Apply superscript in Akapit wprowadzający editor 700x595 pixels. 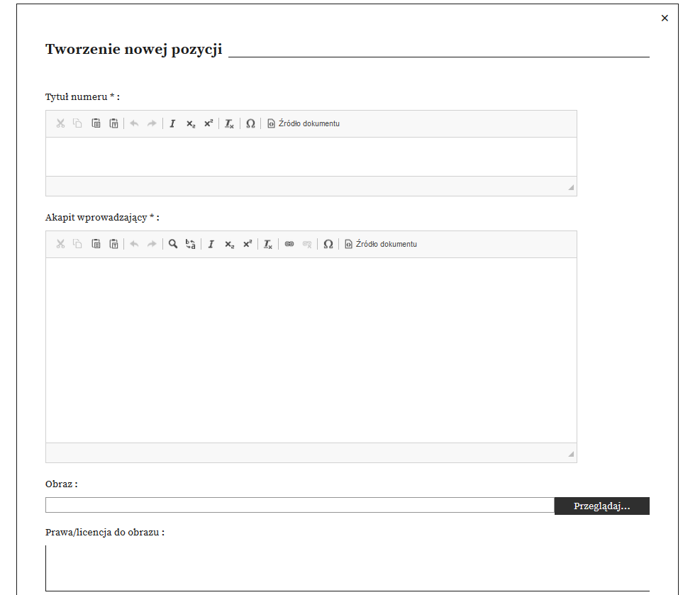[247, 245]
